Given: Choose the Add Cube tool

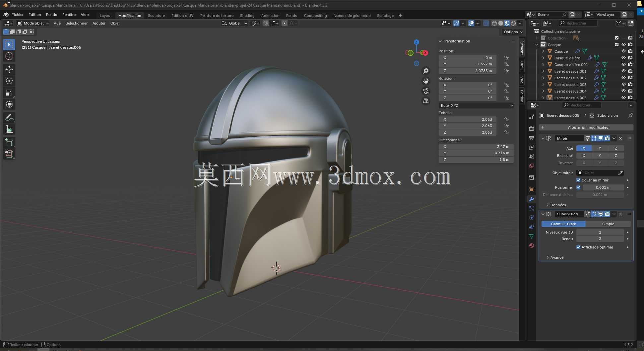Looking at the screenshot, I should click(x=9, y=143).
